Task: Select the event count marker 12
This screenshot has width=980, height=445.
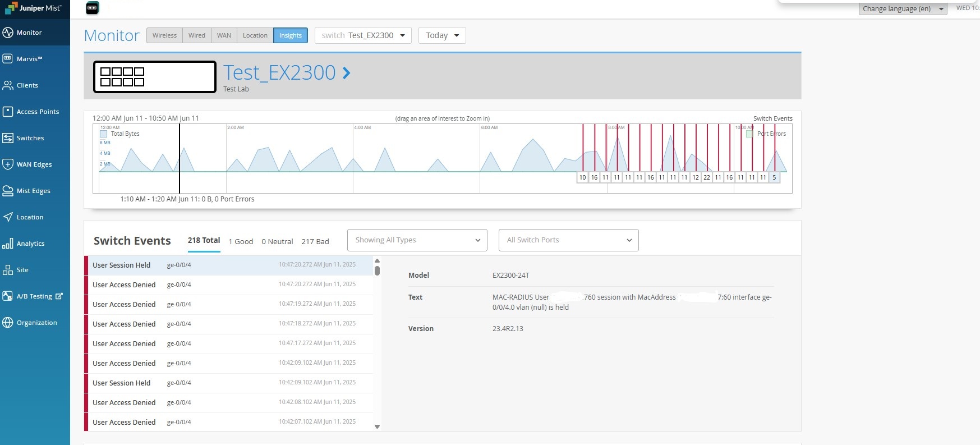Action: pos(696,177)
